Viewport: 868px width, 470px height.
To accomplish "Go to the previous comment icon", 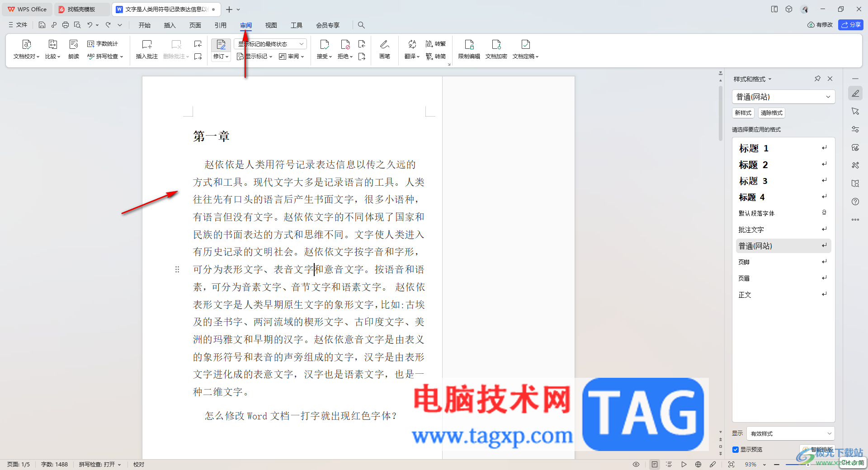I will tap(198, 44).
